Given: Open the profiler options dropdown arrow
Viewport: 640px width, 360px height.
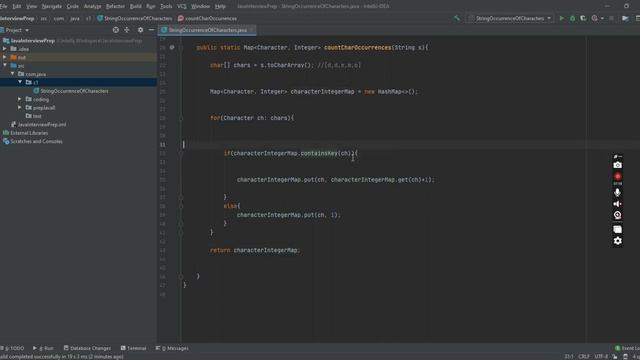Looking at the screenshot, I should pos(602,18).
